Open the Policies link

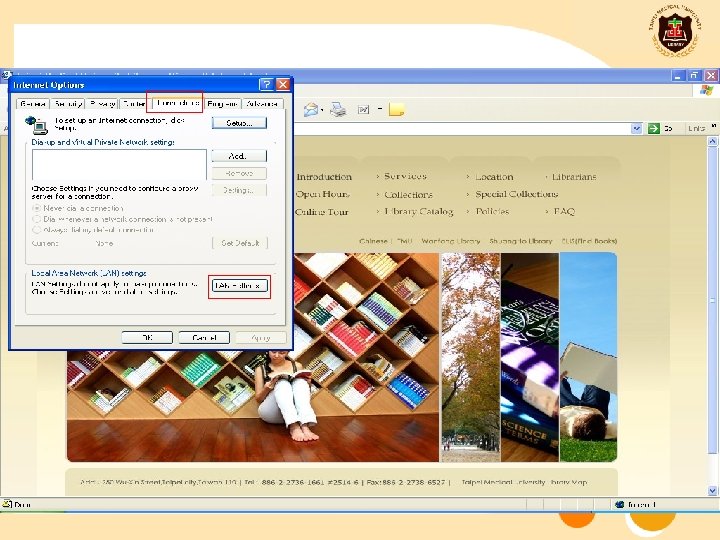(492, 211)
